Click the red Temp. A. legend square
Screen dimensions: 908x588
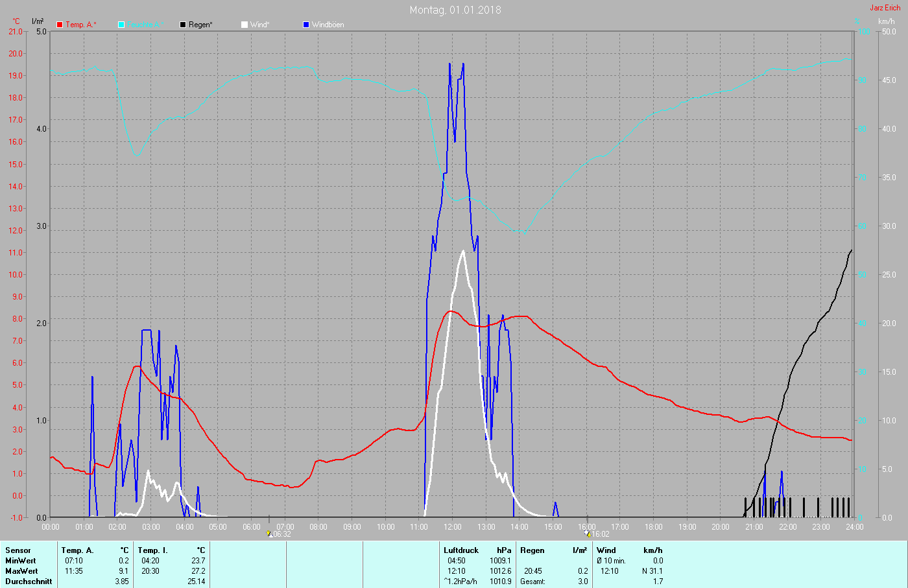[60, 25]
